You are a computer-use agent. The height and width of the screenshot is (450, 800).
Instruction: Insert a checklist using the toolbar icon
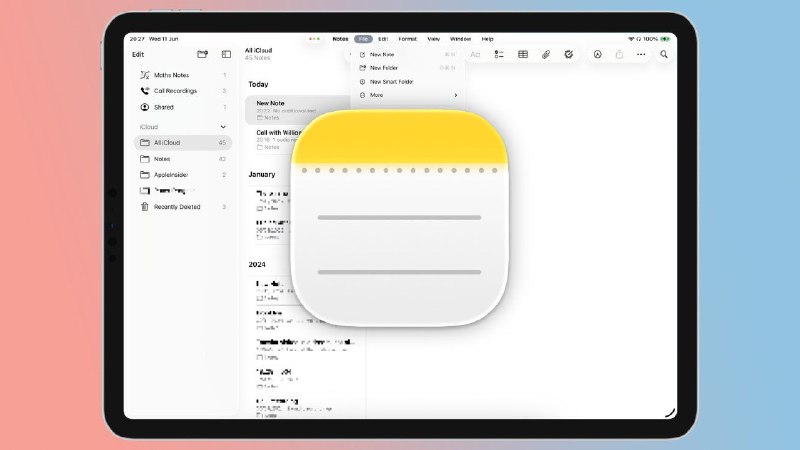click(499, 54)
